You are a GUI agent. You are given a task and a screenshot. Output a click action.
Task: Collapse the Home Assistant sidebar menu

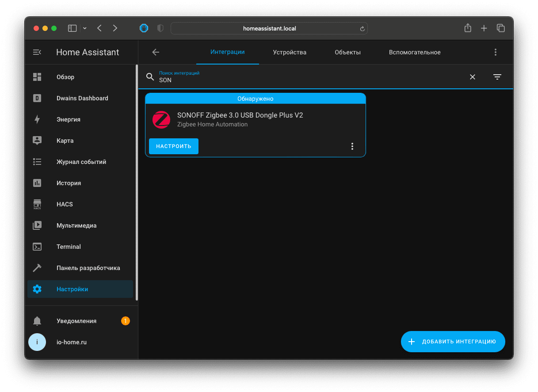point(37,52)
